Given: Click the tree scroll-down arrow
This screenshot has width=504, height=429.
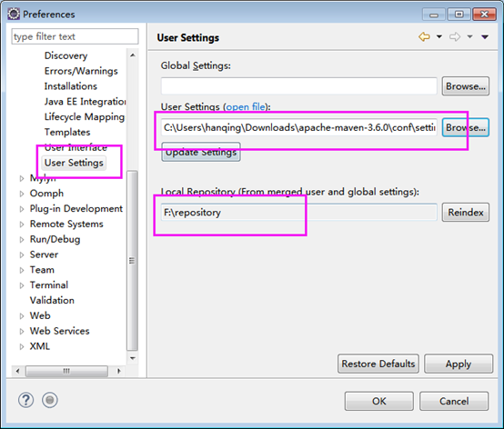Looking at the screenshot, I should 133,358.
